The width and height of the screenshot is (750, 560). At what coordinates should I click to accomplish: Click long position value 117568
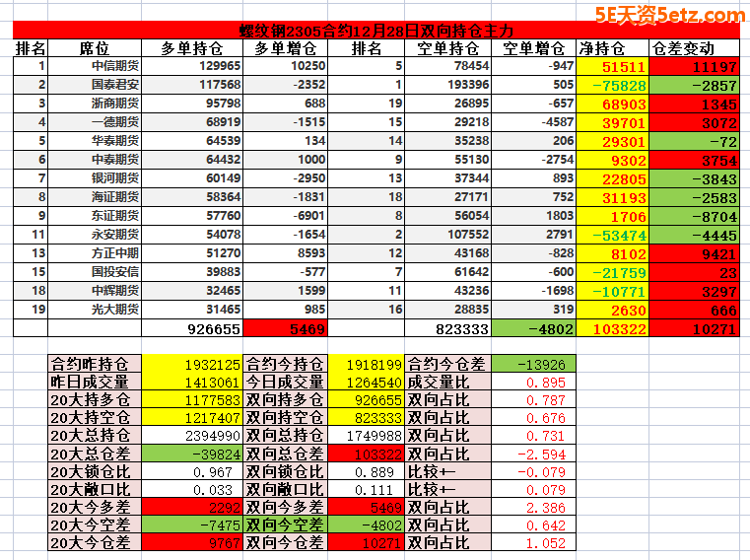(192, 85)
